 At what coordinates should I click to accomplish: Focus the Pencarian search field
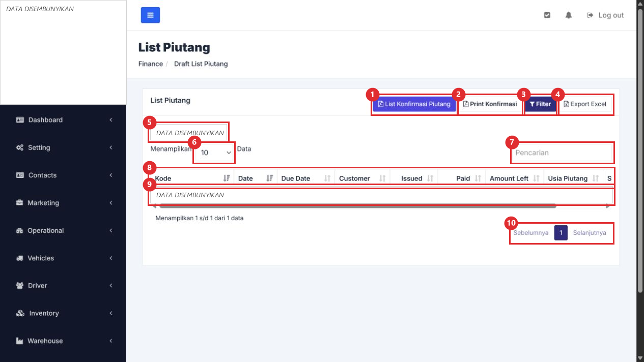tap(562, 153)
